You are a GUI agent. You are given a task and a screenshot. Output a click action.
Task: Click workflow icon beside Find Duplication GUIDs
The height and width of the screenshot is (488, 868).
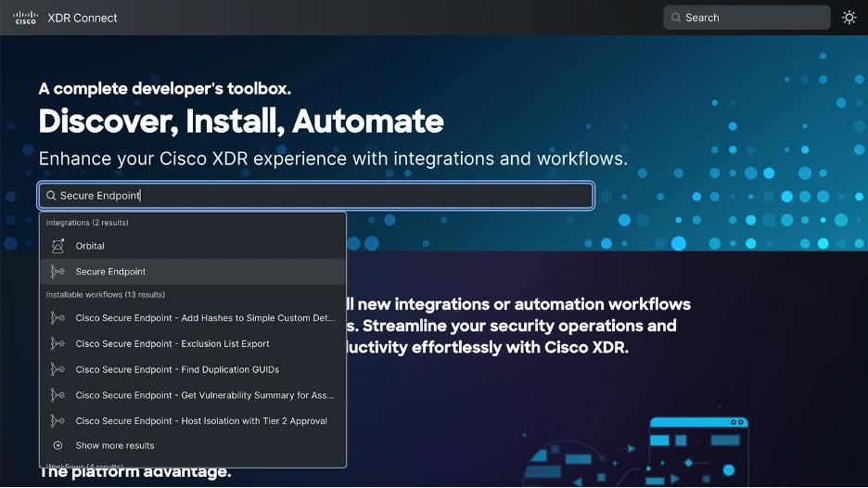point(57,369)
